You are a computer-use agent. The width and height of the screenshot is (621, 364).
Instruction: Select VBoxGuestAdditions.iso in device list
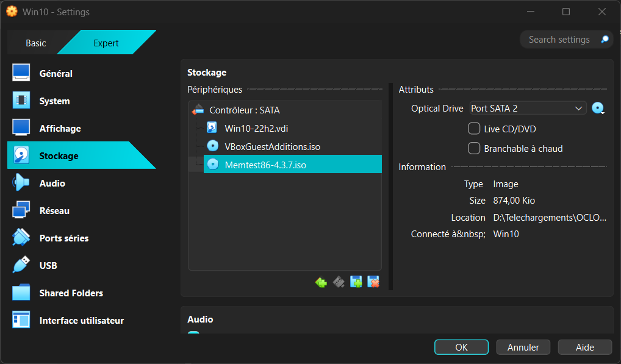[x=272, y=146]
